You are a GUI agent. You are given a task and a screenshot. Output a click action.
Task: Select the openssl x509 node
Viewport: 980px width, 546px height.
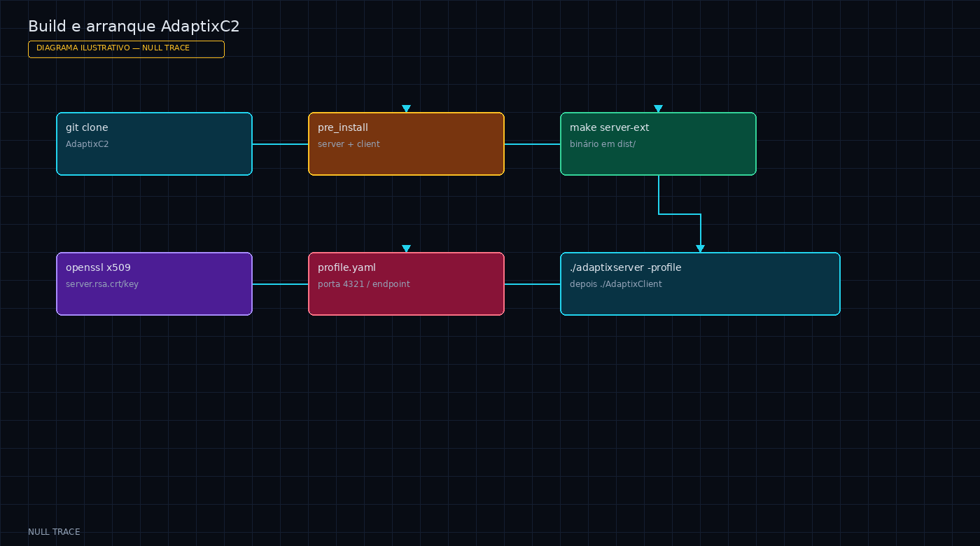click(x=154, y=283)
